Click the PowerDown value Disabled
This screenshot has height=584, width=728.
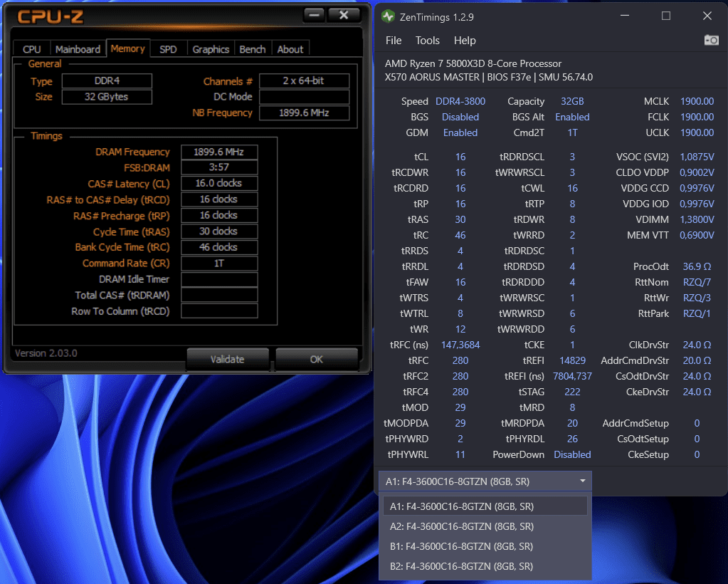(572, 455)
